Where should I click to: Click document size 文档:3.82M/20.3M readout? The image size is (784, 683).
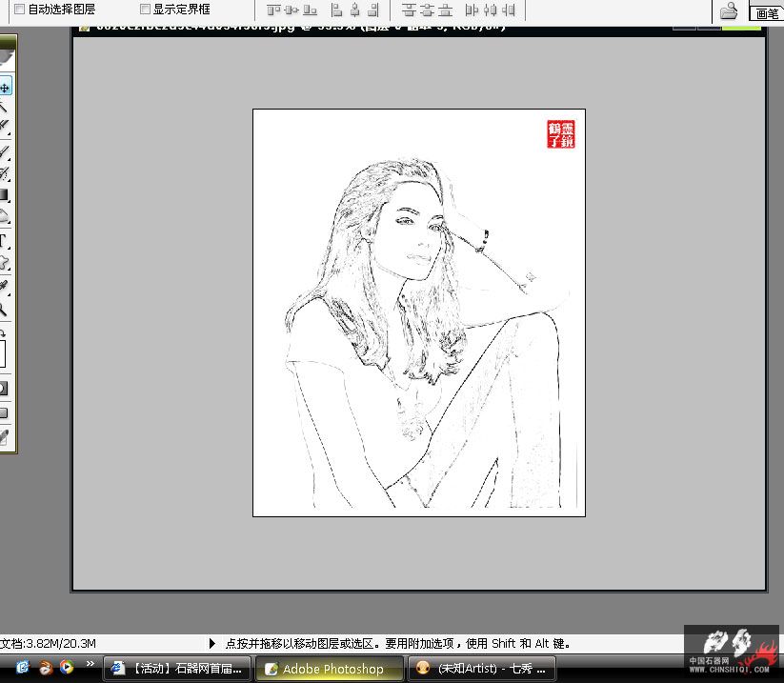[x=48, y=644]
